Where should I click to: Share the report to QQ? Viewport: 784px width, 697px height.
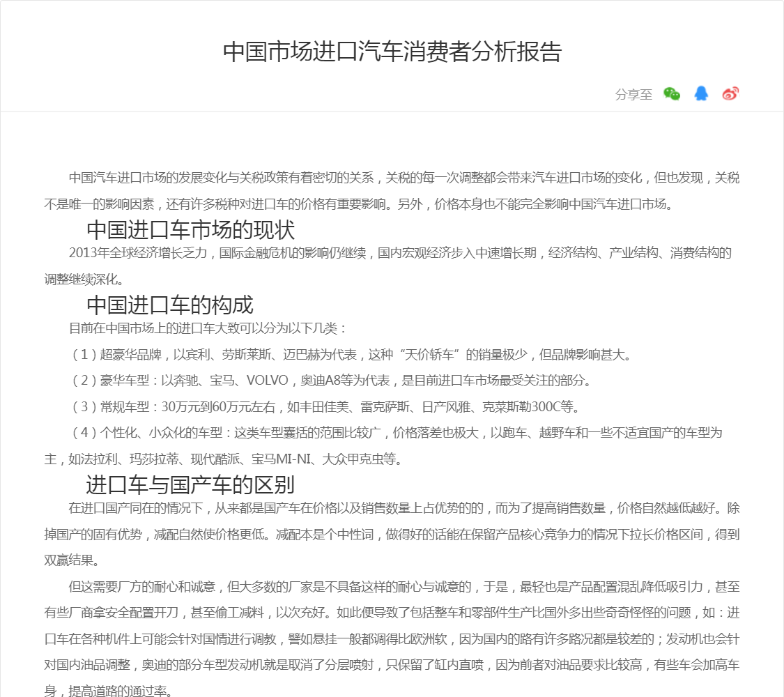point(701,93)
